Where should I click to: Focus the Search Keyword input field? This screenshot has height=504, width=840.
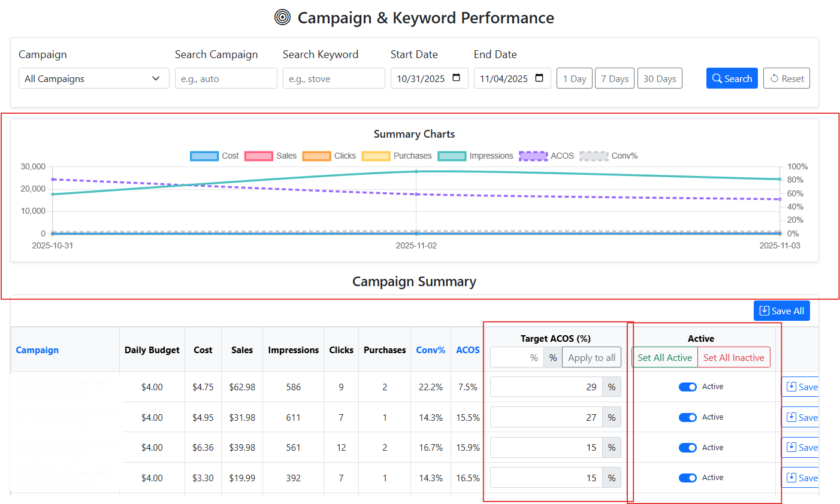tap(334, 78)
